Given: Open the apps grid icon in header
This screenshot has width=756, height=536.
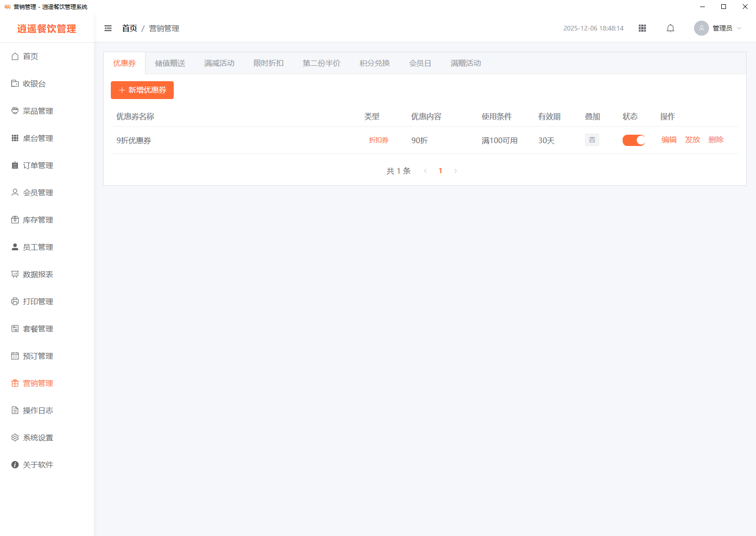Looking at the screenshot, I should coord(642,28).
